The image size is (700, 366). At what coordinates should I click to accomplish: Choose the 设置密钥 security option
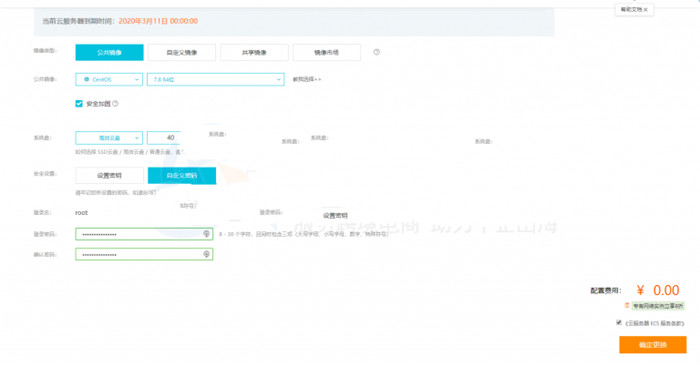[x=109, y=175]
